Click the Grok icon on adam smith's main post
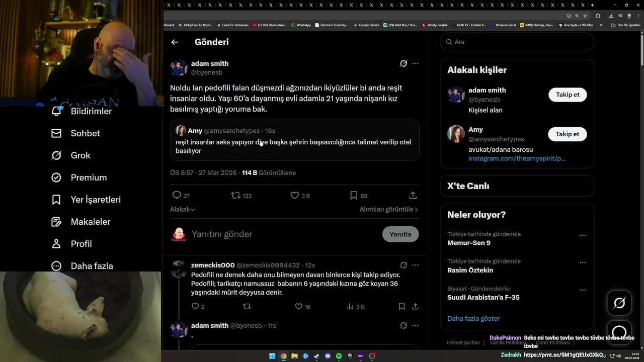 point(404,63)
